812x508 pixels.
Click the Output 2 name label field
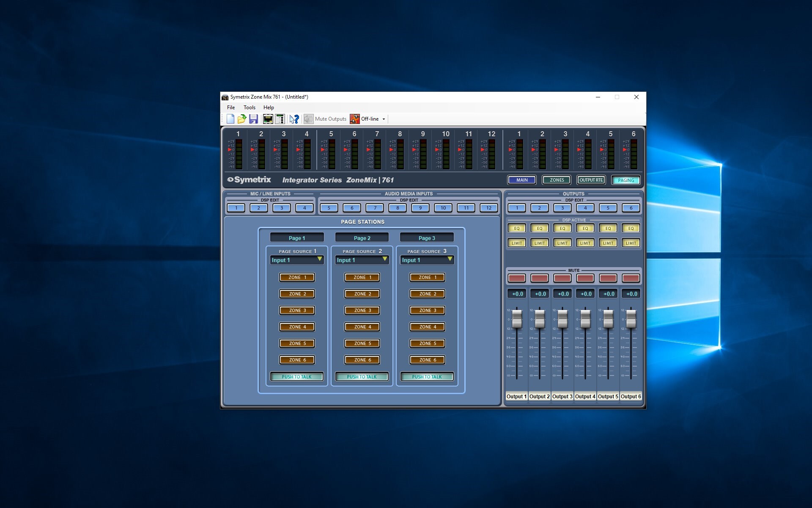click(x=540, y=397)
